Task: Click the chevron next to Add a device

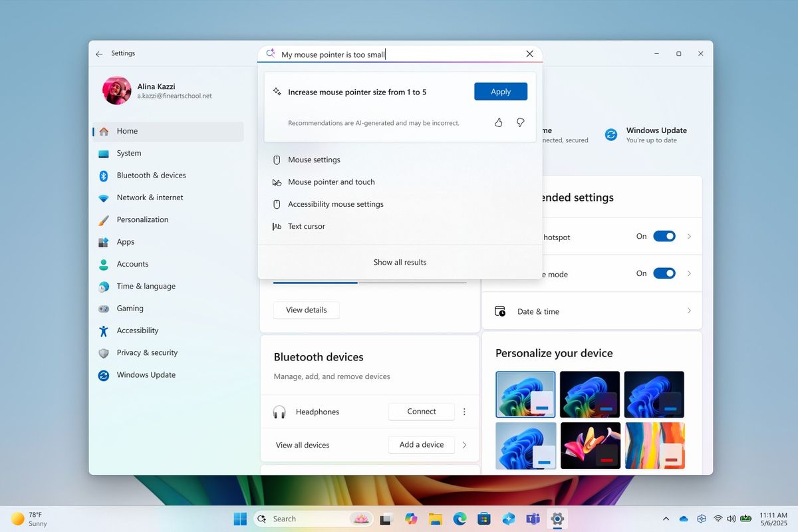Action: tap(464, 445)
